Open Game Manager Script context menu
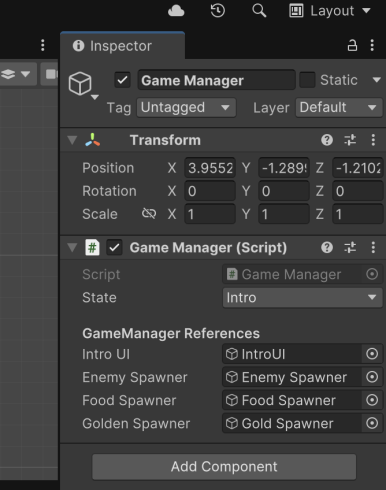 (x=373, y=247)
